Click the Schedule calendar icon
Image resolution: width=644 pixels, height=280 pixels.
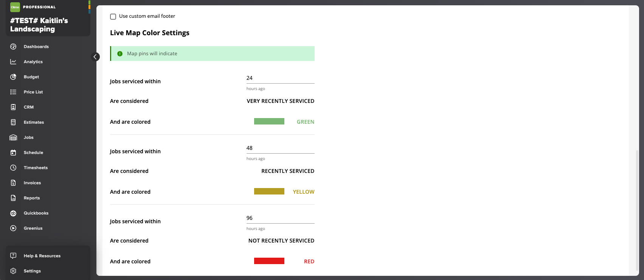click(13, 152)
